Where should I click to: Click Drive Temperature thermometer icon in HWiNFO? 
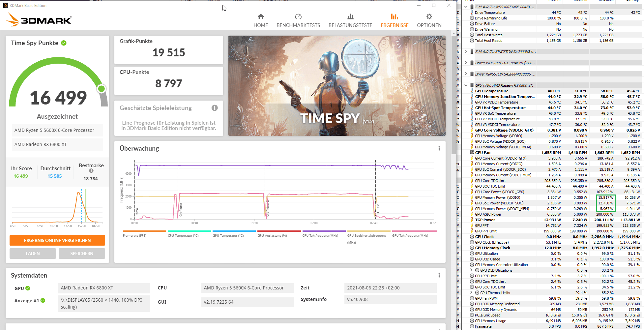pyautogui.click(x=472, y=13)
